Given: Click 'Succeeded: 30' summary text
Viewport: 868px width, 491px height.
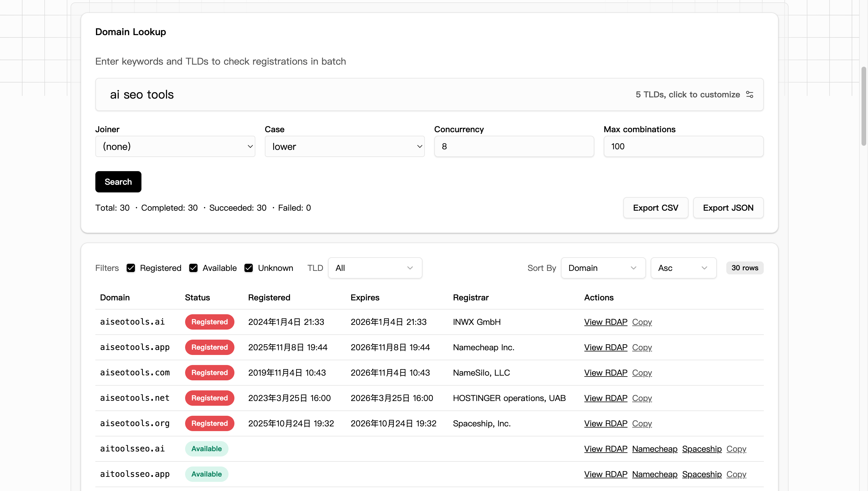Looking at the screenshot, I should (x=238, y=208).
